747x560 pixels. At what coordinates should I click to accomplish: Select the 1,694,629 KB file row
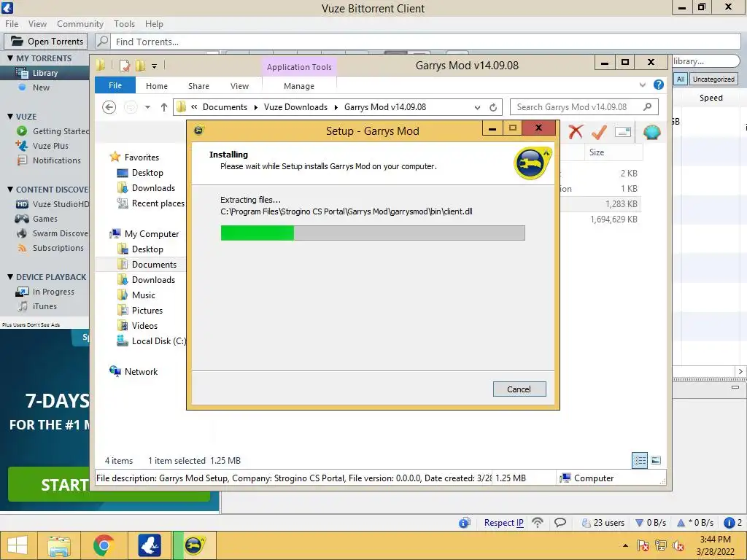coord(614,219)
